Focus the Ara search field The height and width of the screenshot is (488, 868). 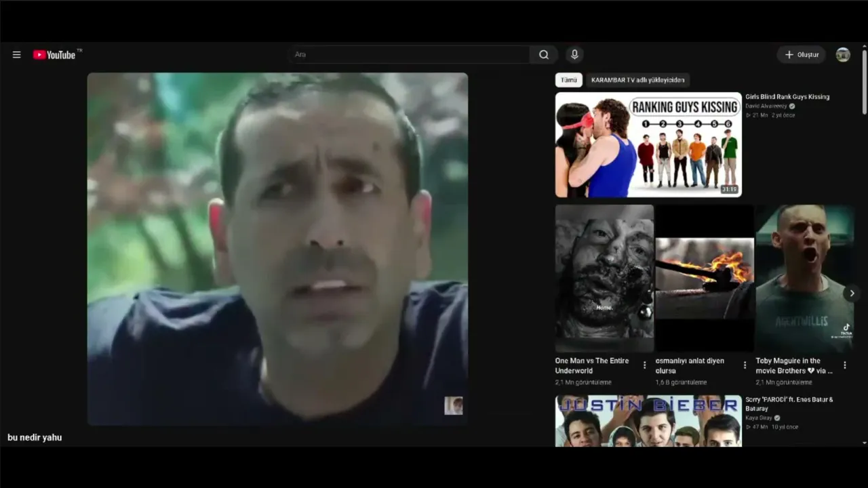coord(410,55)
